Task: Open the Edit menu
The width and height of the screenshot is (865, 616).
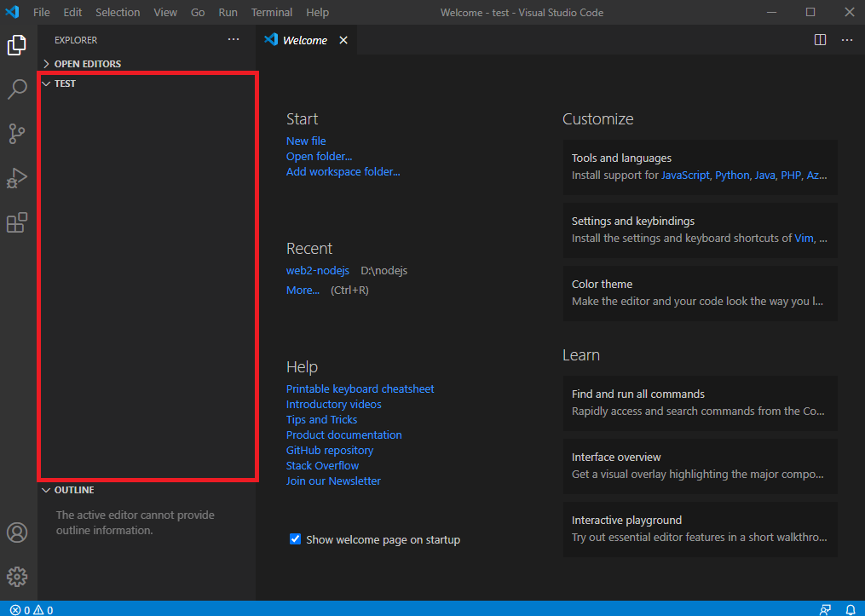Action: 72,12
